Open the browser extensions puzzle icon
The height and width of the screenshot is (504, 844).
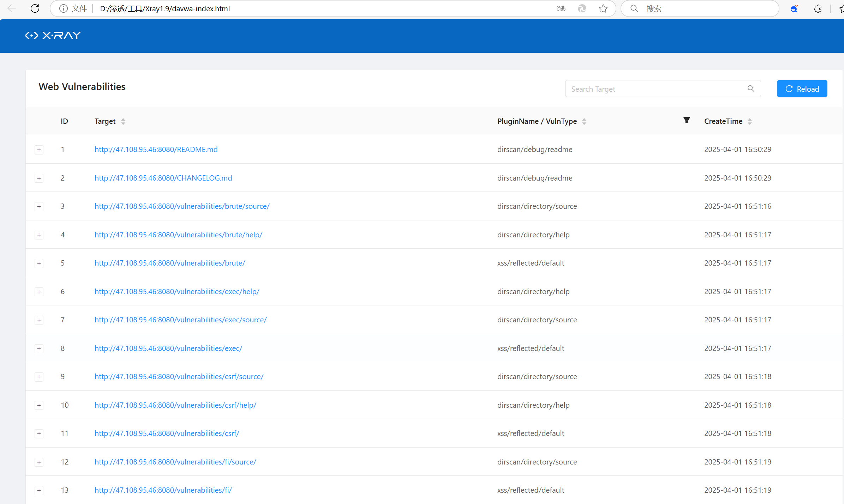point(818,8)
